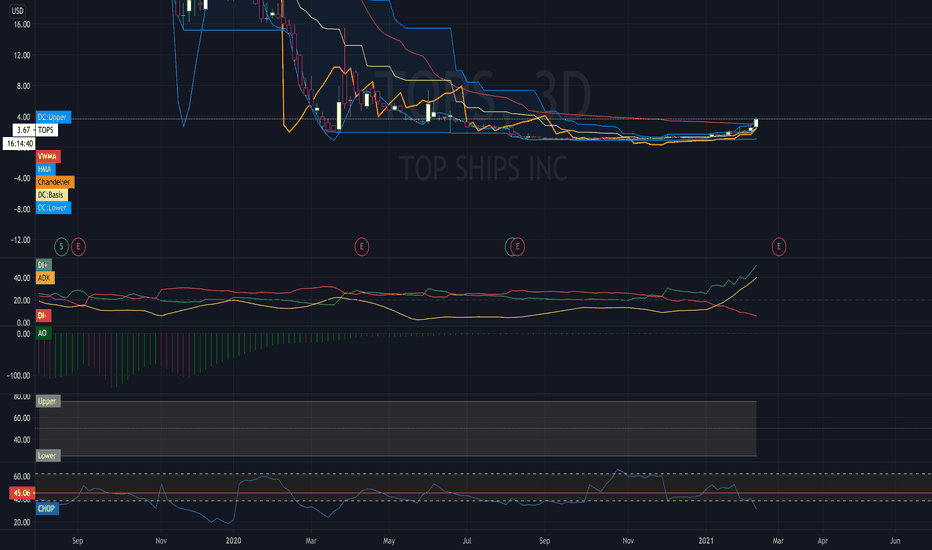Image resolution: width=932 pixels, height=550 pixels.
Task: Click the DI+ indicator label
Action: coord(43,265)
